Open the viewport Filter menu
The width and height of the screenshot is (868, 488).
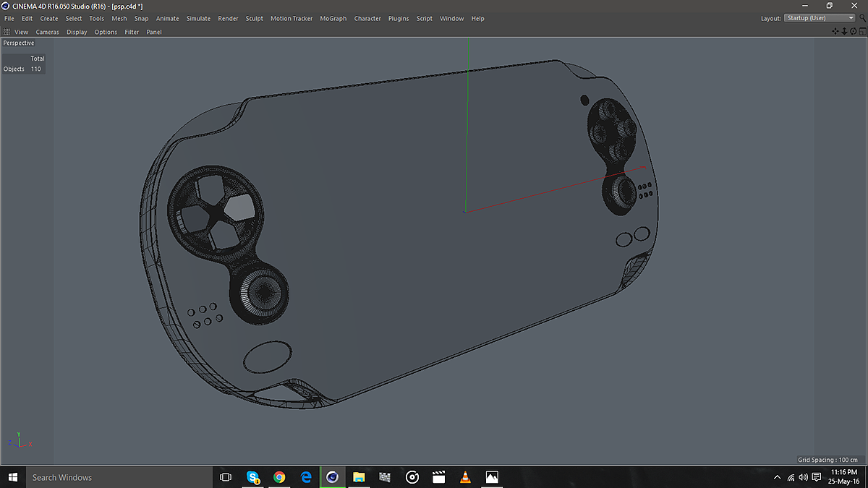pyautogui.click(x=132, y=32)
